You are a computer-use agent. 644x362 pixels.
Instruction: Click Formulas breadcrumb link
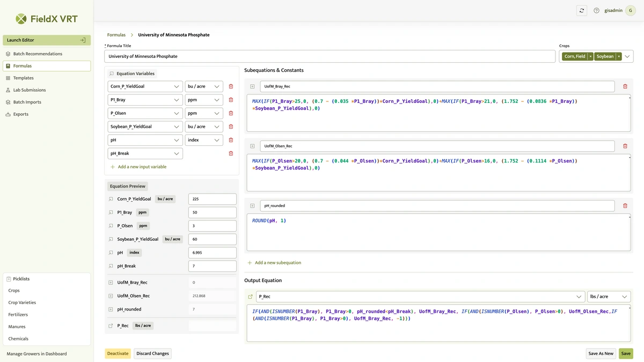point(116,35)
